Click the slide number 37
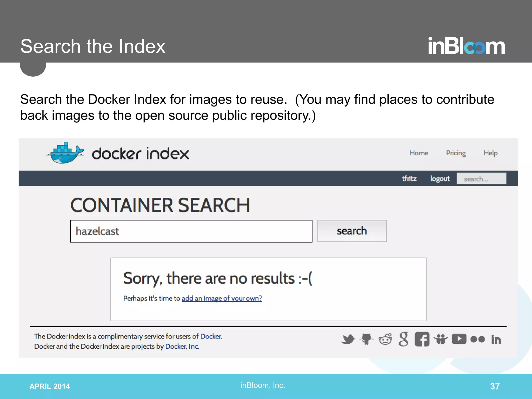532x399 pixels. click(x=495, y=386)
